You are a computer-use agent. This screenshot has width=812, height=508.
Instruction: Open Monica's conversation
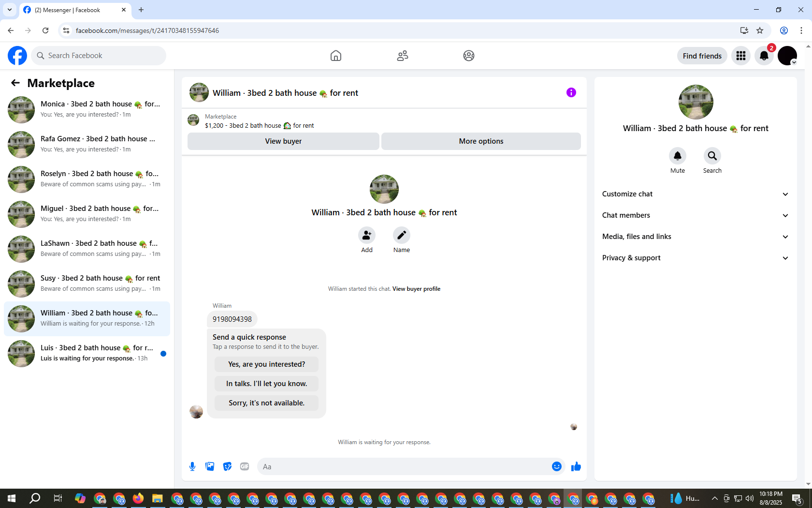tap(87, 109)
